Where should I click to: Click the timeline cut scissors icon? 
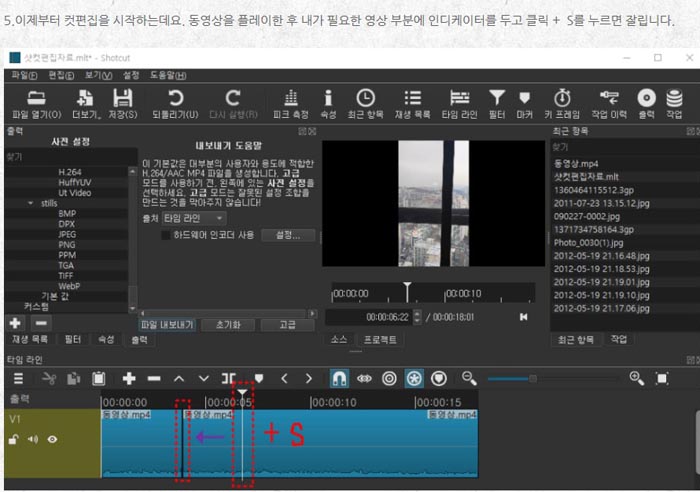tap(49, 379)
